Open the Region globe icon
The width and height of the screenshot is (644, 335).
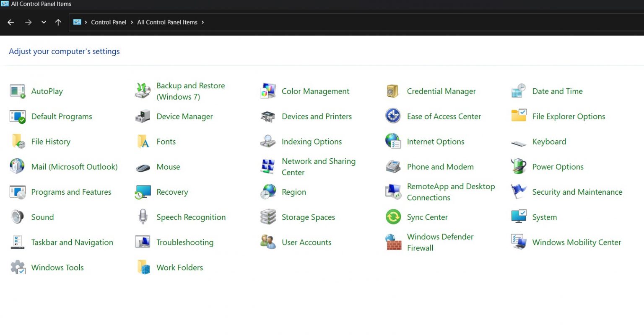coord(268,192)
